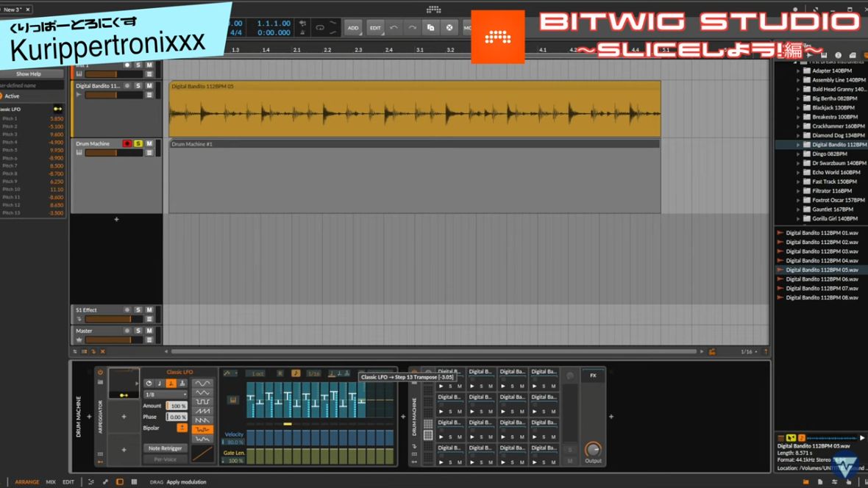The image size is (868, 488).
Task: Switch to the MIX view tab
Action: tap(50, 482)
